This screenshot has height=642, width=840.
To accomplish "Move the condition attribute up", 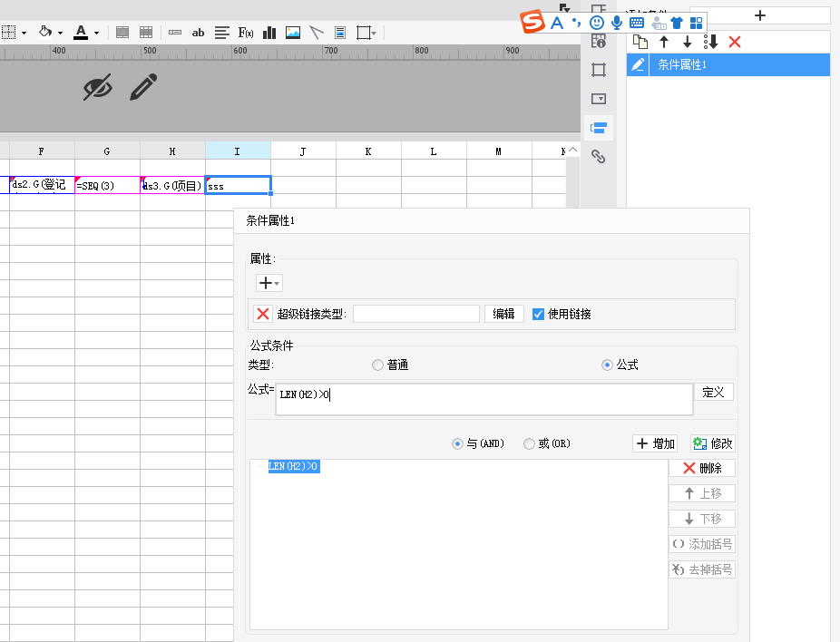I will coord(664,42).
